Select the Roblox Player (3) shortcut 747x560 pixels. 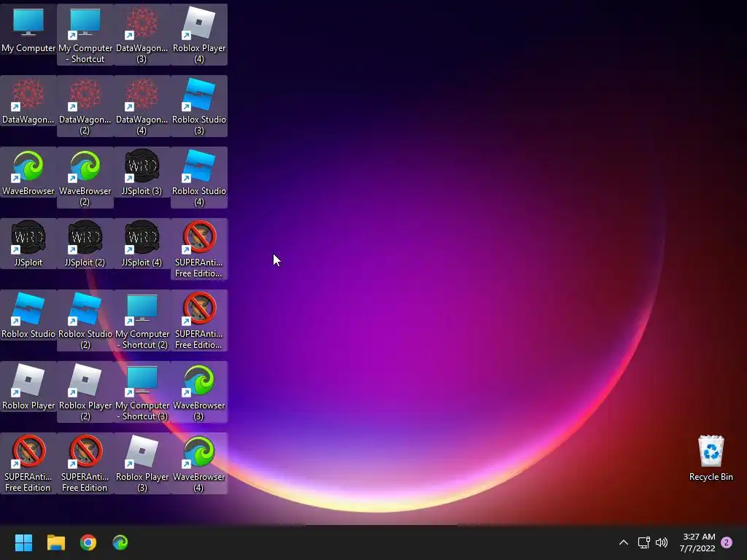click(x=142, y=463)
